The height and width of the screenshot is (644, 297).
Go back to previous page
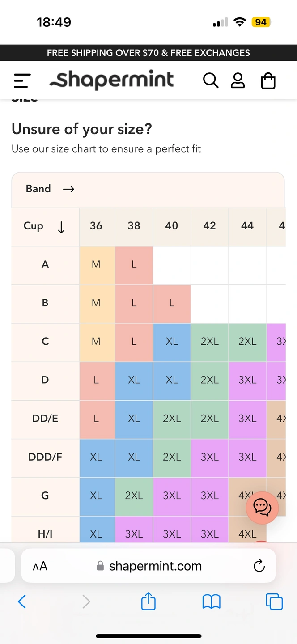(22, 602)
